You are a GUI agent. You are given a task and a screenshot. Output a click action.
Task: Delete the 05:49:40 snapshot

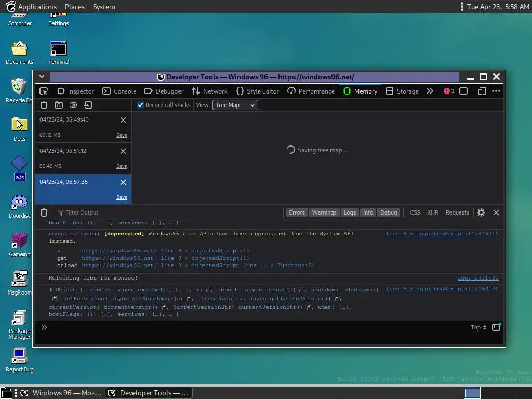tap(123, 120)
